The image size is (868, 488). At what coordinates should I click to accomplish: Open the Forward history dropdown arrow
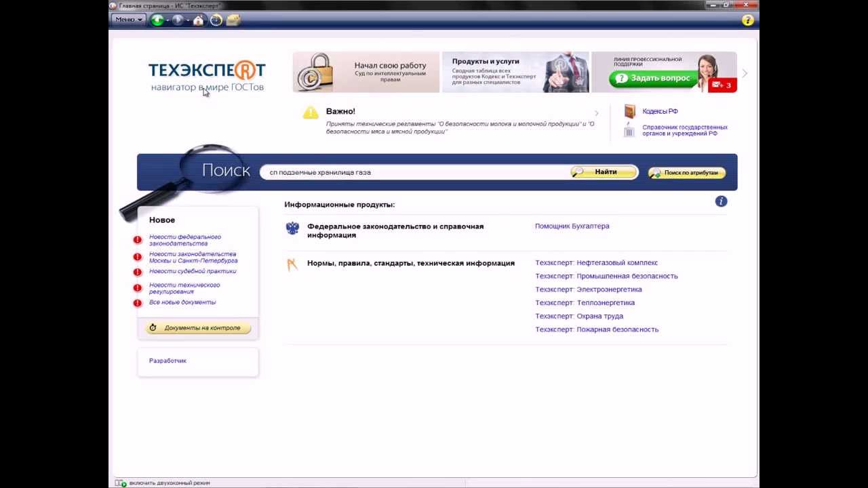(x=187, y=20)
